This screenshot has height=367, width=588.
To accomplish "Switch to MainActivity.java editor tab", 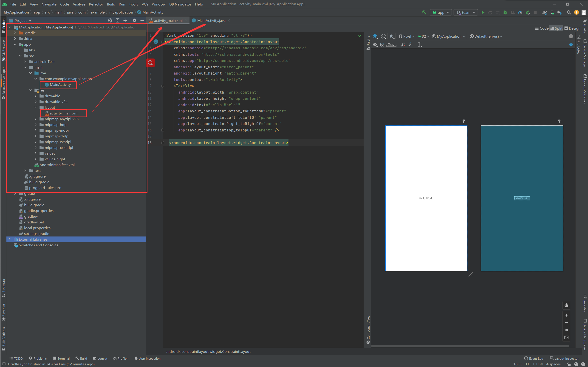I will coord(211,20).
